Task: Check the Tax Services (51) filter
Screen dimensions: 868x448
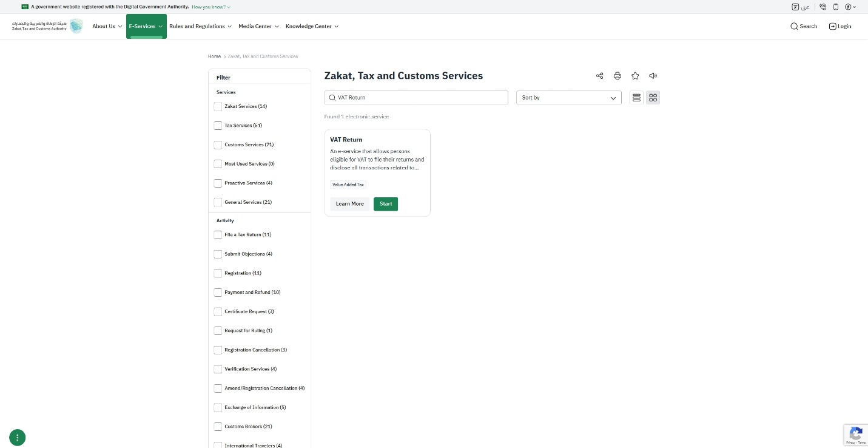Action: [x=218, y=126]
